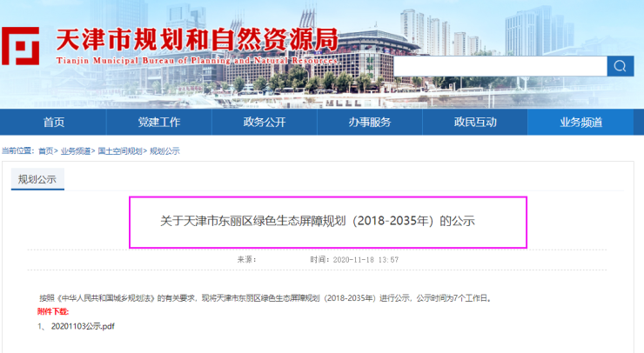
Task: Go to 政务公开 in the navigation bar
Action: [x=265, y=123]
